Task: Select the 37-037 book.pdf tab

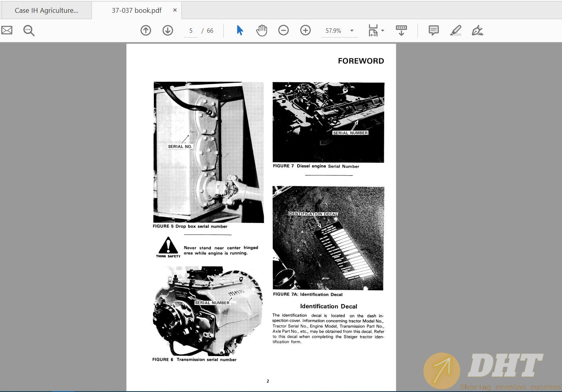Action: 137,10
